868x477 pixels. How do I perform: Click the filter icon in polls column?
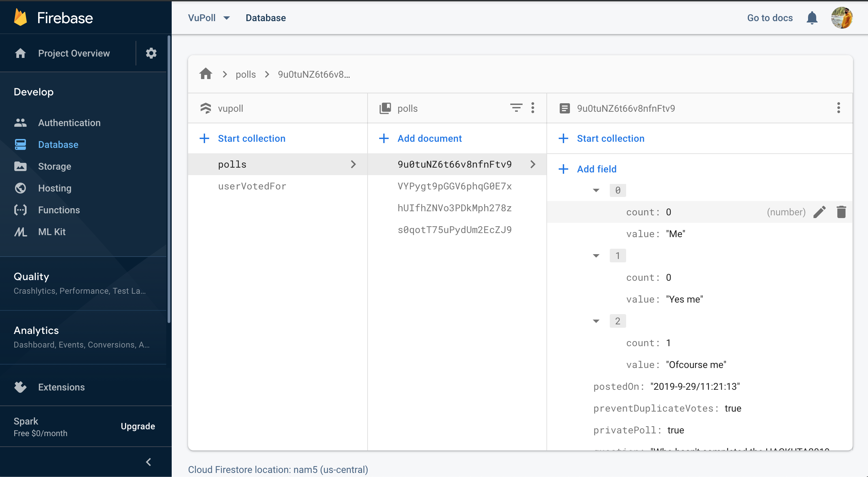pyautogui.click(x=516, y=108)
